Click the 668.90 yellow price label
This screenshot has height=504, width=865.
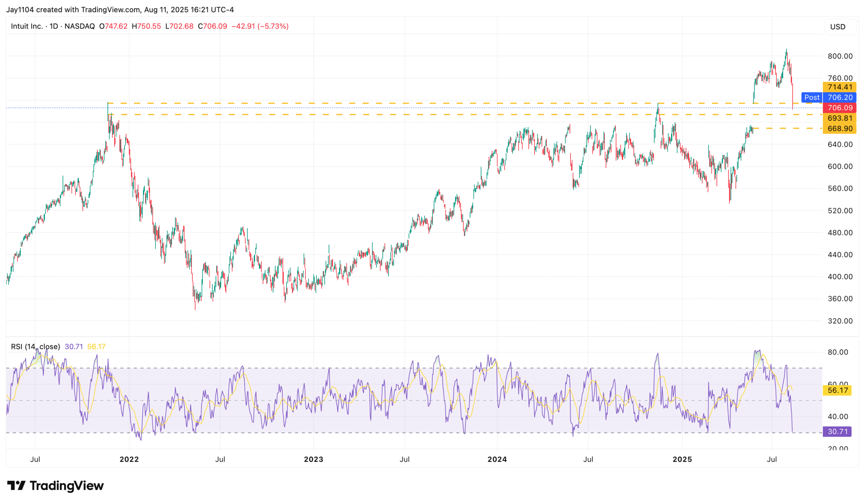coord(839,129)
